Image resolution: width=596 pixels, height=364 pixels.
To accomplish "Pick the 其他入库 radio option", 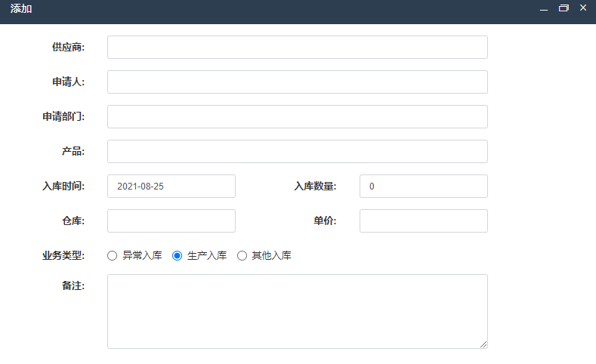I will tap(242, 256).
